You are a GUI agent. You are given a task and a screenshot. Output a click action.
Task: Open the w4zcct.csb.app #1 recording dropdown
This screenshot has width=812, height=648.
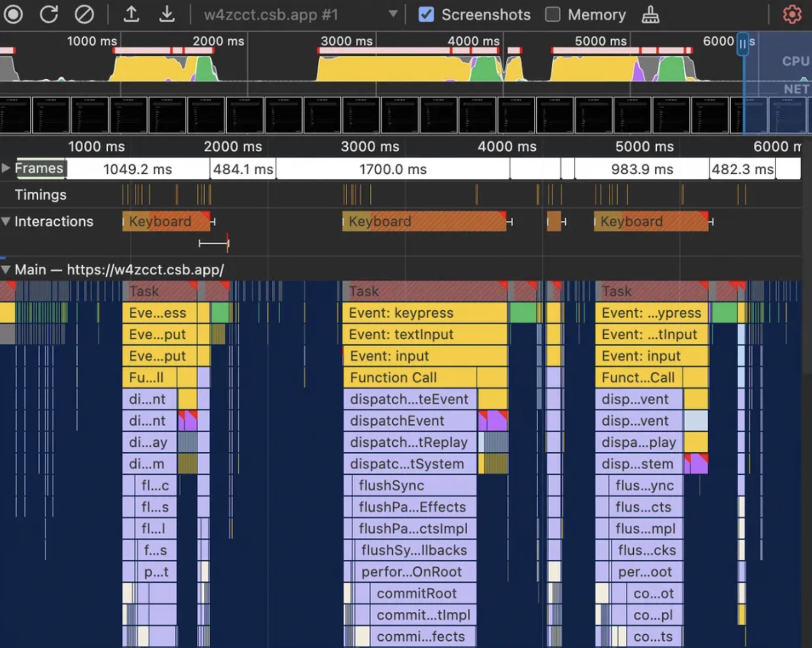[x=392, y=14]
